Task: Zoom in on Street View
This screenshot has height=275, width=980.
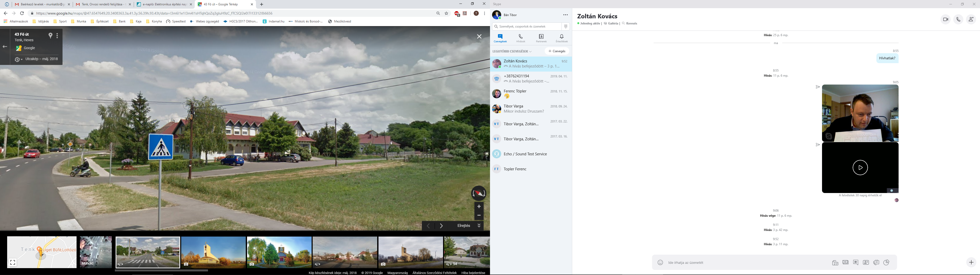Action: click(479, 207)
